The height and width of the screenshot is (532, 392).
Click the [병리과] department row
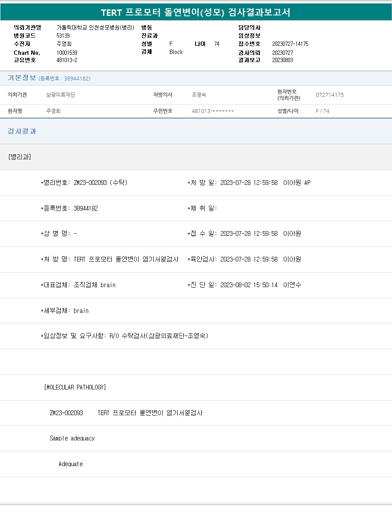(x=20, y=157)
